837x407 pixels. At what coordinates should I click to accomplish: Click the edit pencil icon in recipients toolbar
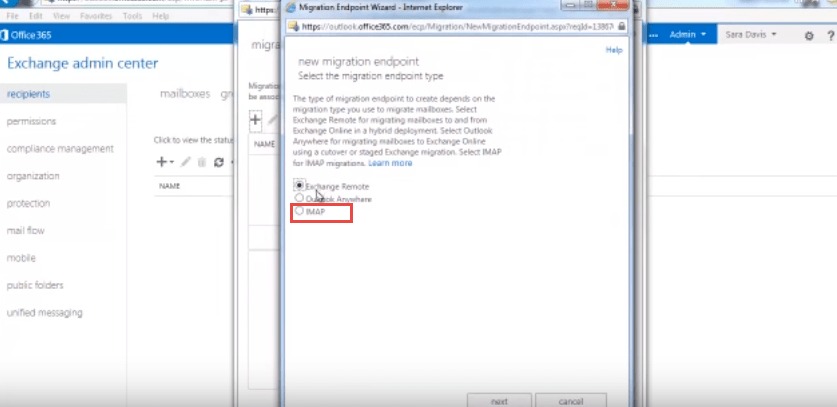click(185, 162)
